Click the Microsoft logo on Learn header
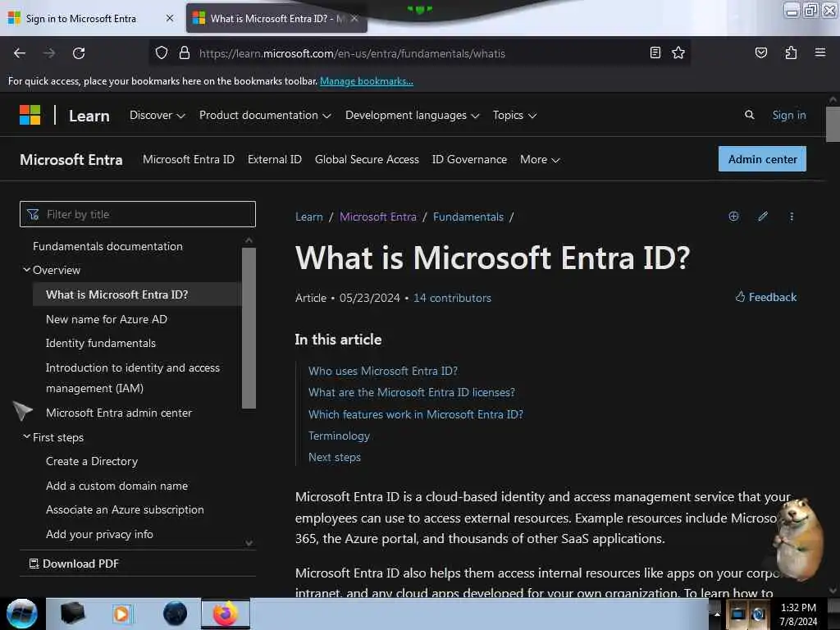Image resolution: width=840 pixels, height=630 pixels. click(30, 115)
